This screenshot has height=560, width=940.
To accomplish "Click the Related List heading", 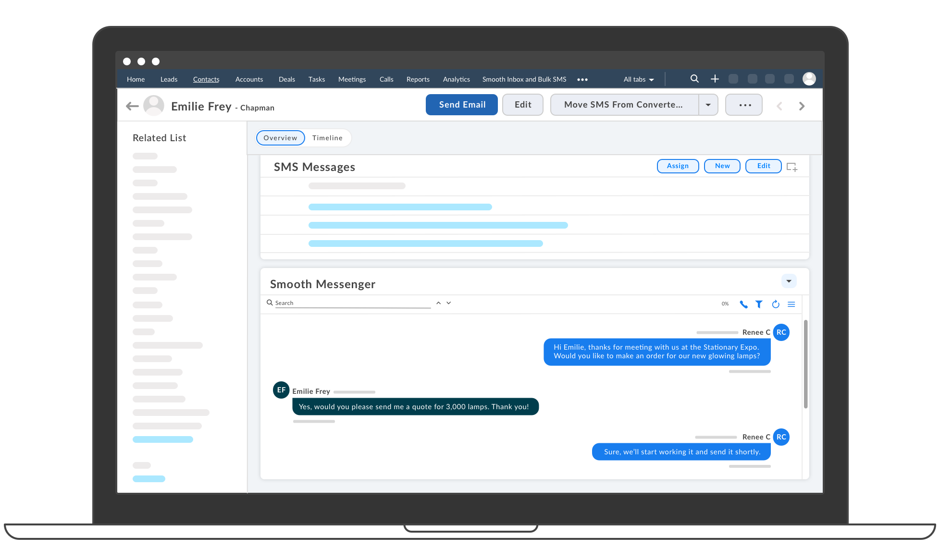I will (159, 138).
